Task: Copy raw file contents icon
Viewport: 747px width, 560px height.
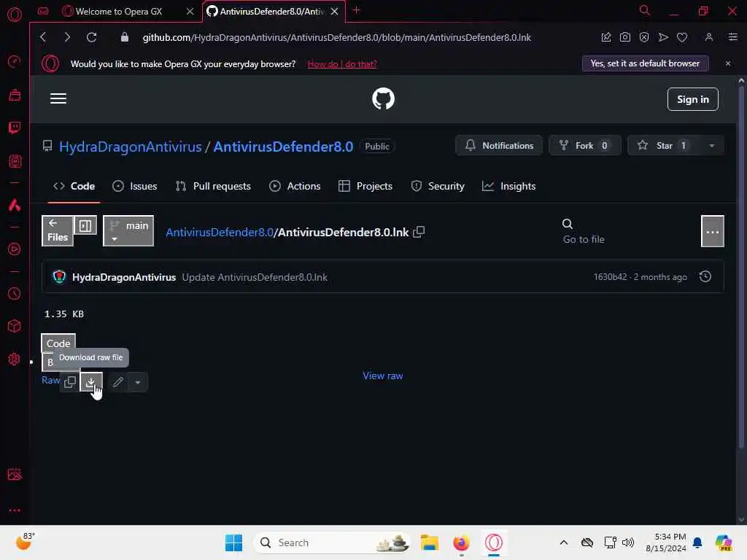Action: (x=70, y=382)
